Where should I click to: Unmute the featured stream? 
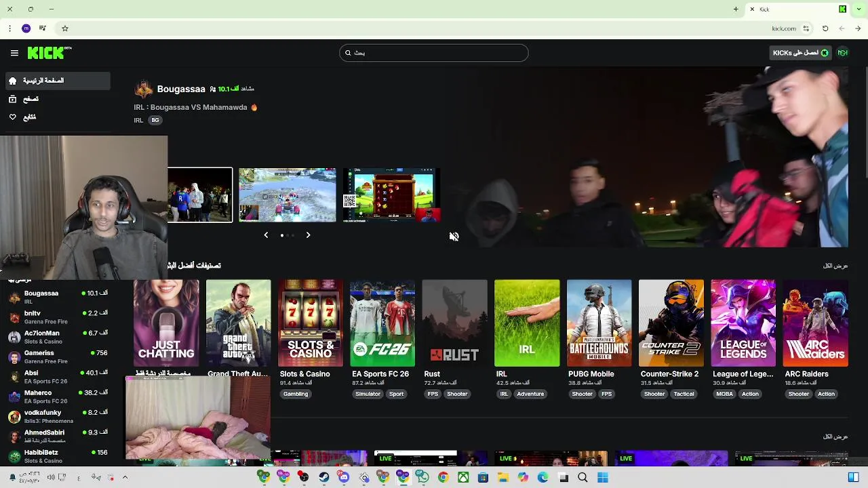pyautogui.click(x=454, y=236)
